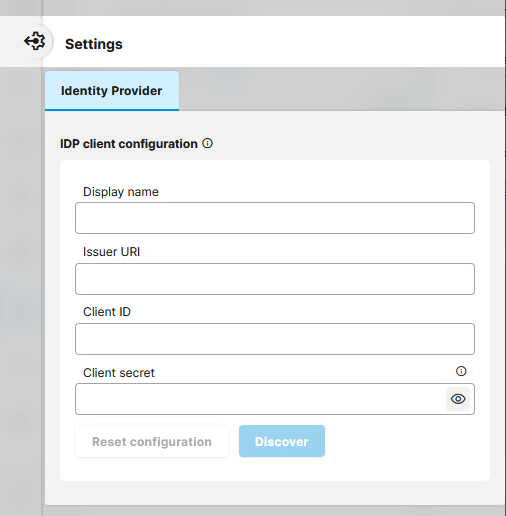Click the info icon above Client secret field
506x516 pixels.
coord(461,371)
